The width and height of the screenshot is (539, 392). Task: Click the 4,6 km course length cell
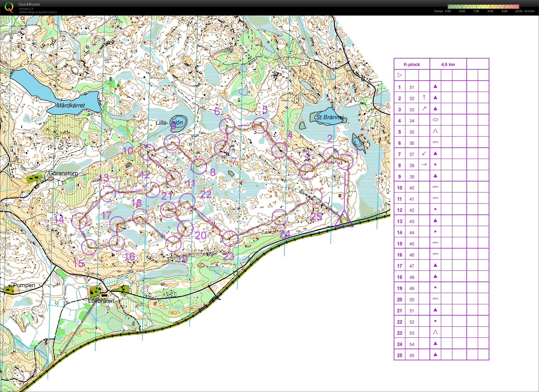(448, 64)
